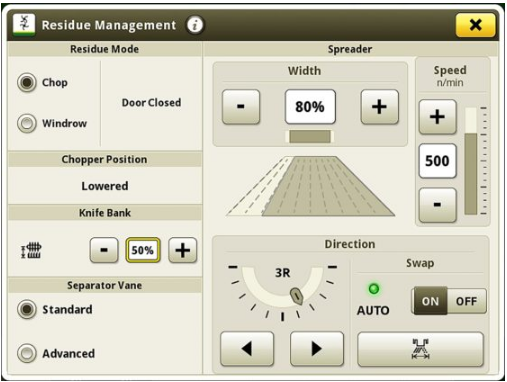507x382 pixels.
Task: Click the spreader swap icon button
Action: click(x=420, y=349)
